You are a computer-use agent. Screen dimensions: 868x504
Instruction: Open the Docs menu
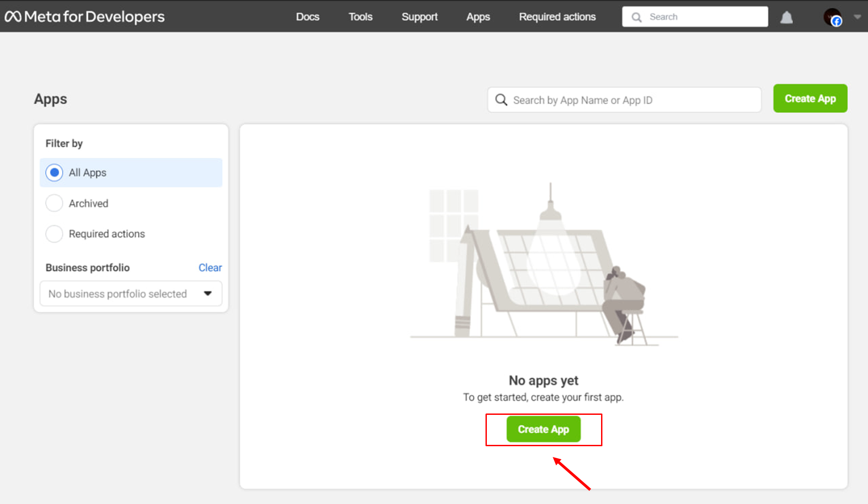pos(307,17)
